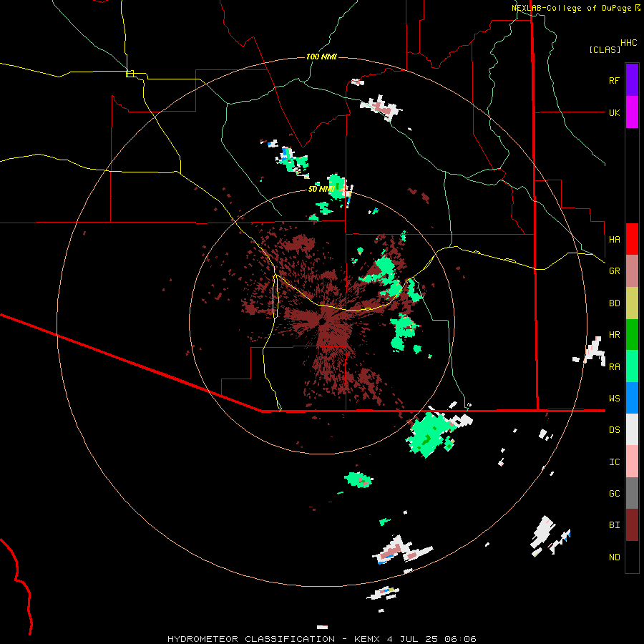Click the HA red legend swatch
The height and width of the screenshot is (644, 644).
(632, 239)
